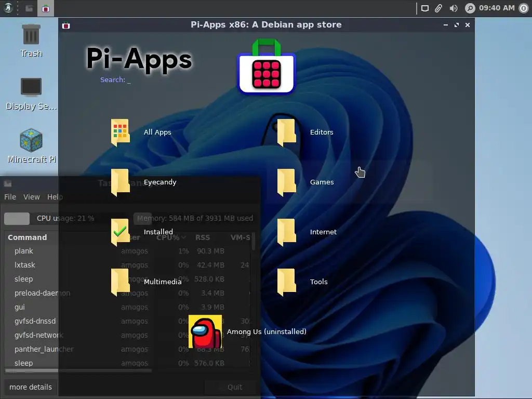Click the display tray icon

[x=425, y=8]
